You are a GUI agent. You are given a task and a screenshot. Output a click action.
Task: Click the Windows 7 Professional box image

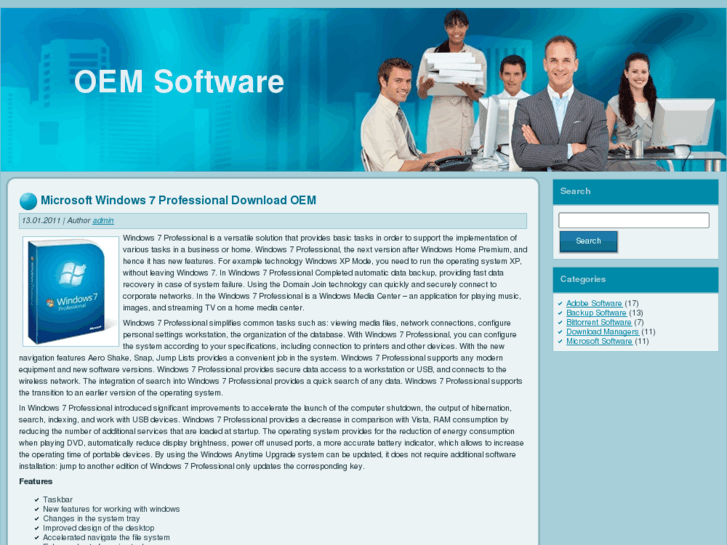coord(70,291)
